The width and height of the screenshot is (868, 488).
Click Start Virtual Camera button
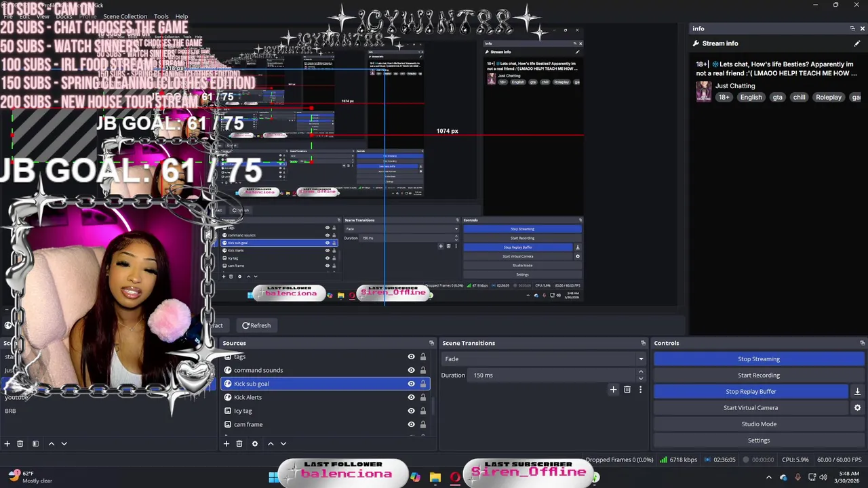[x=751, y=408]
